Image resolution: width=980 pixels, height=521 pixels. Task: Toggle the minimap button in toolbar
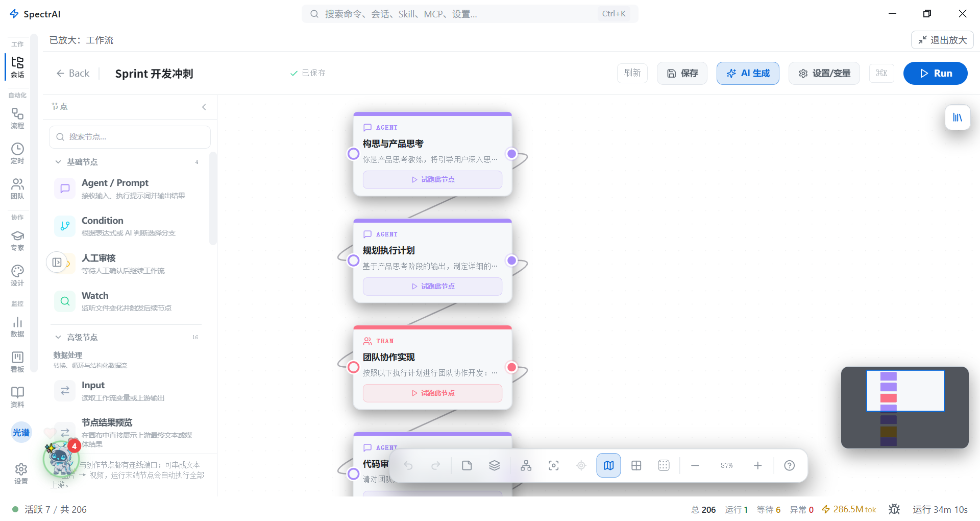[609, 465]
